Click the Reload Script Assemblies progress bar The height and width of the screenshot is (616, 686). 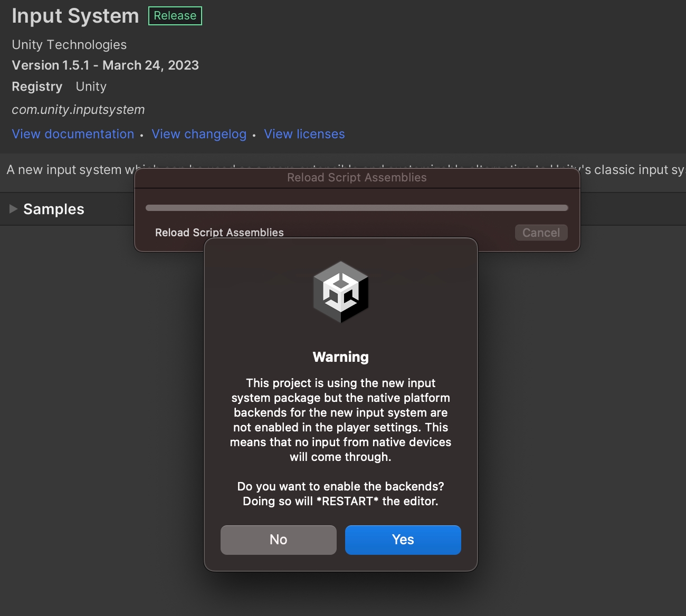coord(357,208)
